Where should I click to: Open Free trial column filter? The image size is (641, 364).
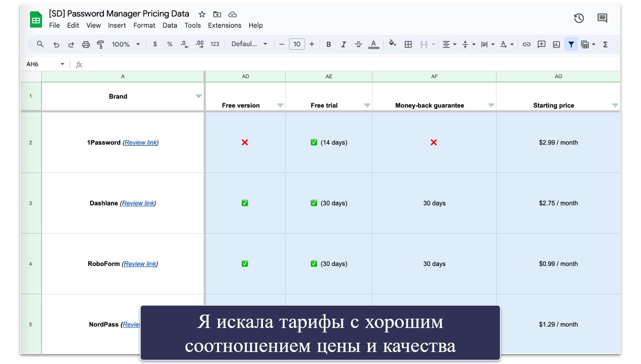(x=367, y=105)
